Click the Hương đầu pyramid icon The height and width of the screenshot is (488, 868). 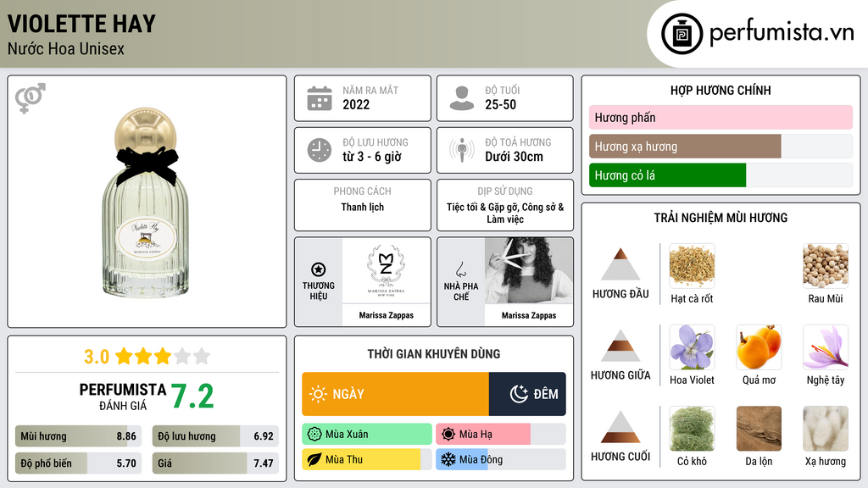pos(620,264)
